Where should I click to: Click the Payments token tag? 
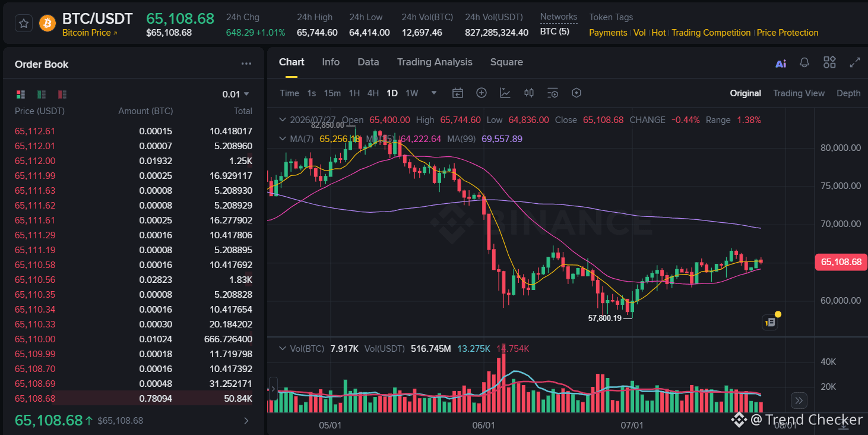(x=608, y=33)
